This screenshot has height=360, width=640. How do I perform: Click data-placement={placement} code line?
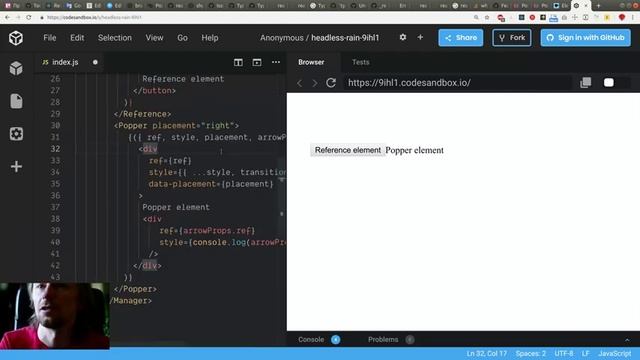pos(211,184)
